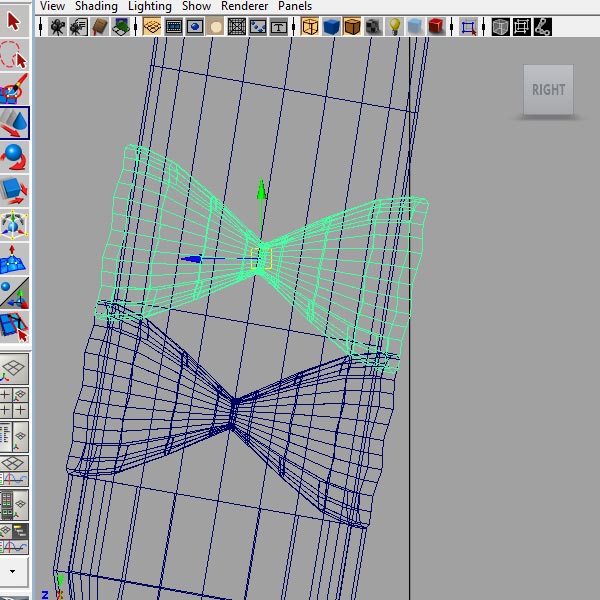This screenshot has height=600, width=600.
Task: Click the RIGHT face of ViewCube
Action: pyautogui.click(x=548, y=90)
